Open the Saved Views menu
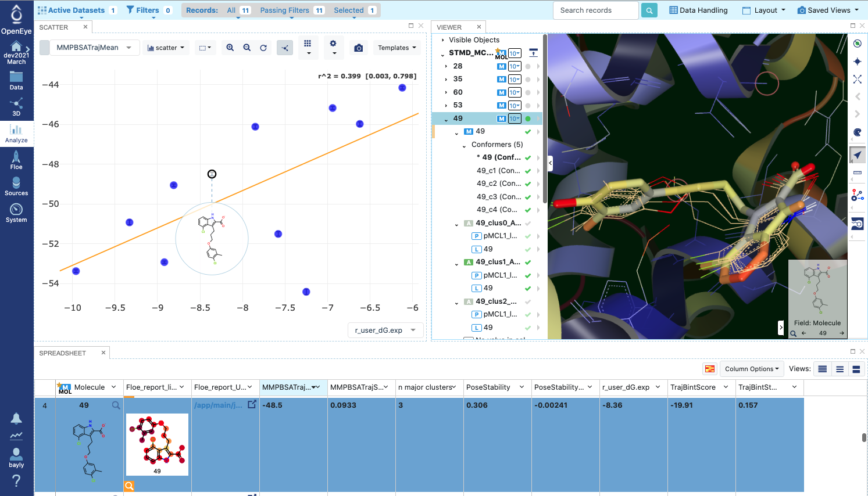Screen dimensions: 868x496 click(828, 10)
